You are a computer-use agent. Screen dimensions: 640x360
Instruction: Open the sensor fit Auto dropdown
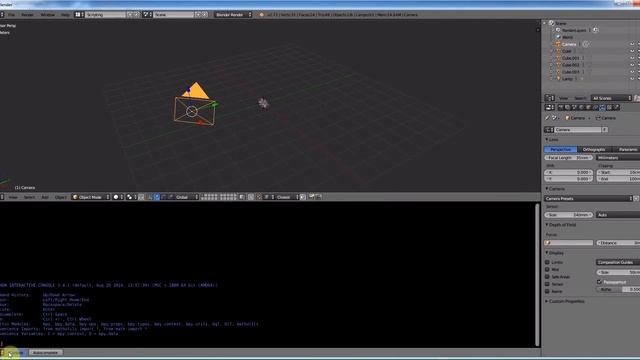click(x=618, y=215)
